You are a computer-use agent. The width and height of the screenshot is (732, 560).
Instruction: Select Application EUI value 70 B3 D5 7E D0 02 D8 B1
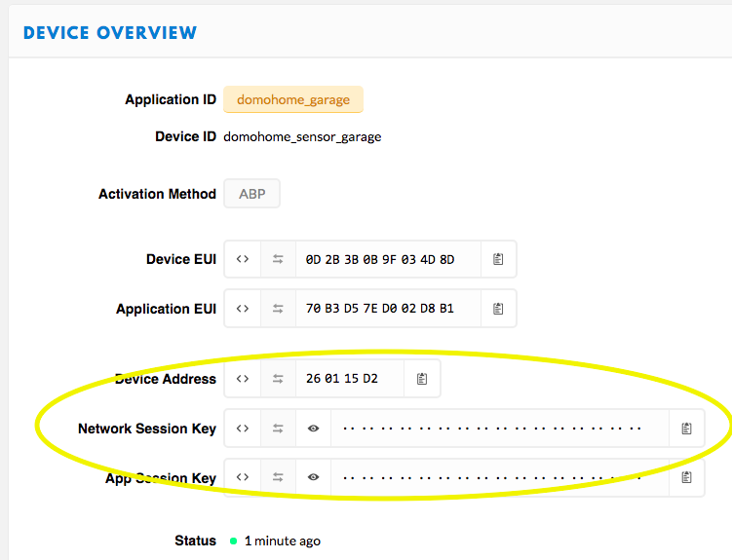(380, 309)
